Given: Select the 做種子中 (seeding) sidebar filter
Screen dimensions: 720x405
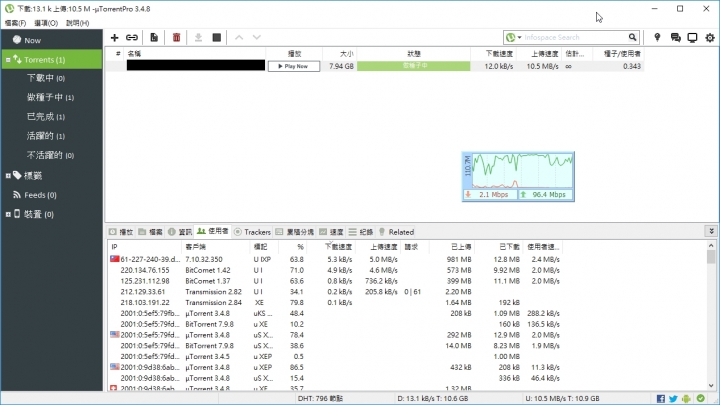Looking at the screenshot, I should point(45,97).
